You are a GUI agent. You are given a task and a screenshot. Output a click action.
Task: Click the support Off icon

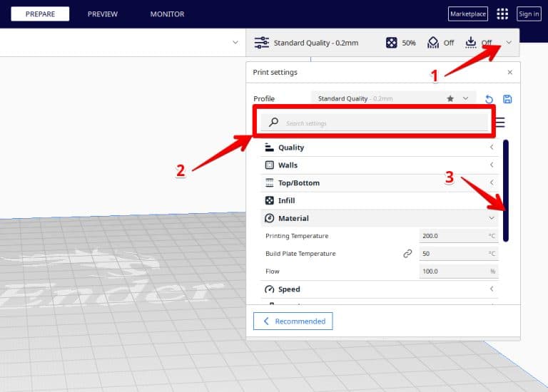tap(433, 43)
